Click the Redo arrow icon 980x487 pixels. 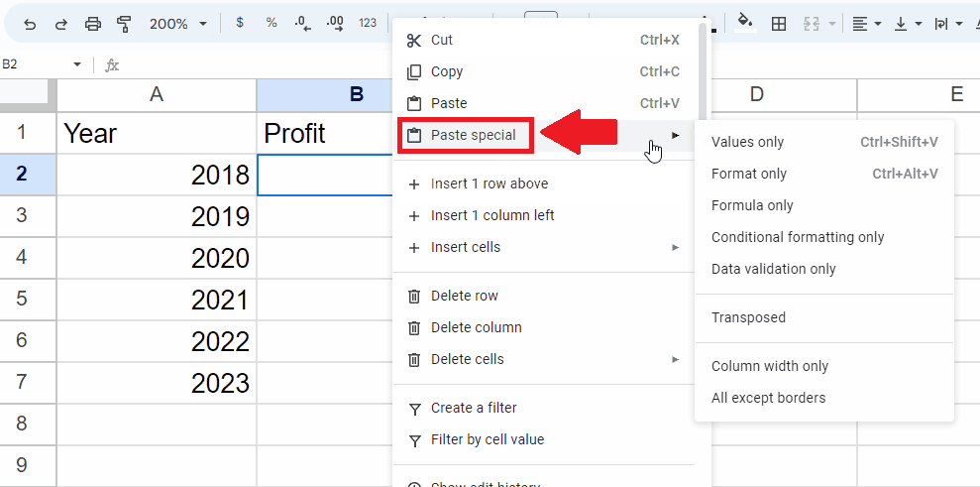61,24
